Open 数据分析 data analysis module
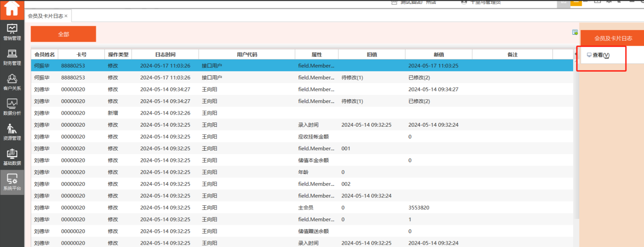644x247 pixels. (12, 107)
